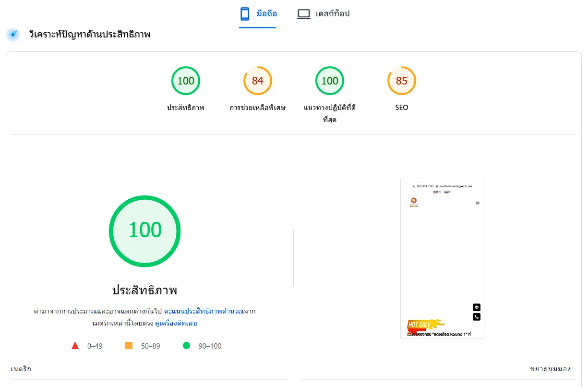
Task: Click the orange site logo in the preview
Action: click(x=414, y=202)
